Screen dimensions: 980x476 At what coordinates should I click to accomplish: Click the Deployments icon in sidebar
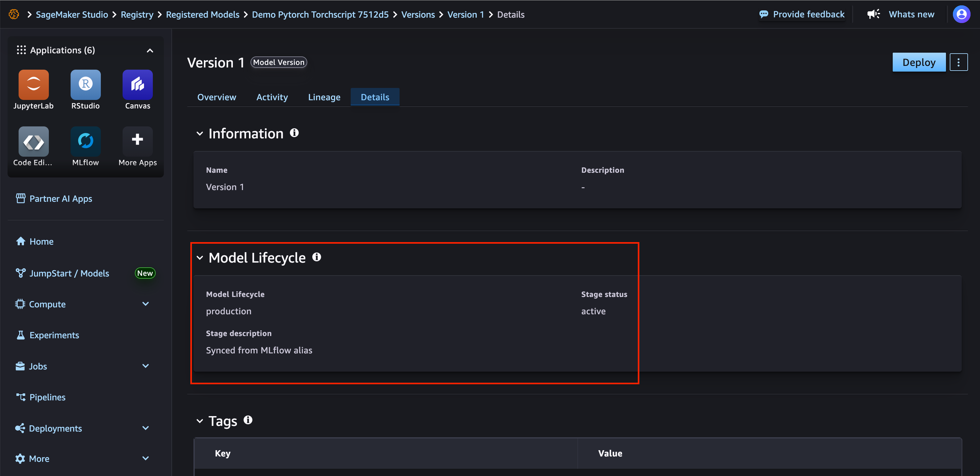20,428
